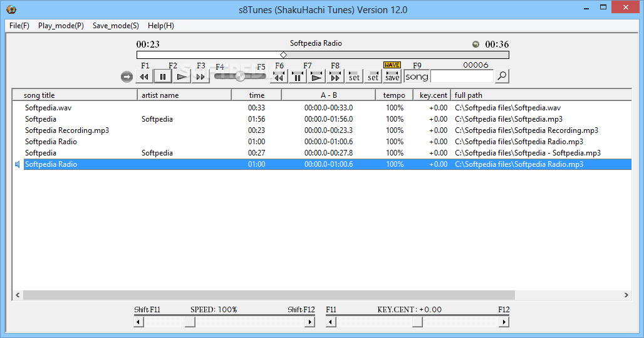Click the key.cent column header
644x338 pixels.
coord(432,95)
